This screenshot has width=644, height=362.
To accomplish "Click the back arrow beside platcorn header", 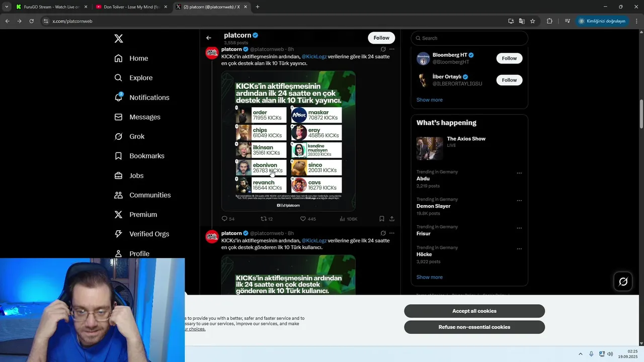I will point(209,38).
